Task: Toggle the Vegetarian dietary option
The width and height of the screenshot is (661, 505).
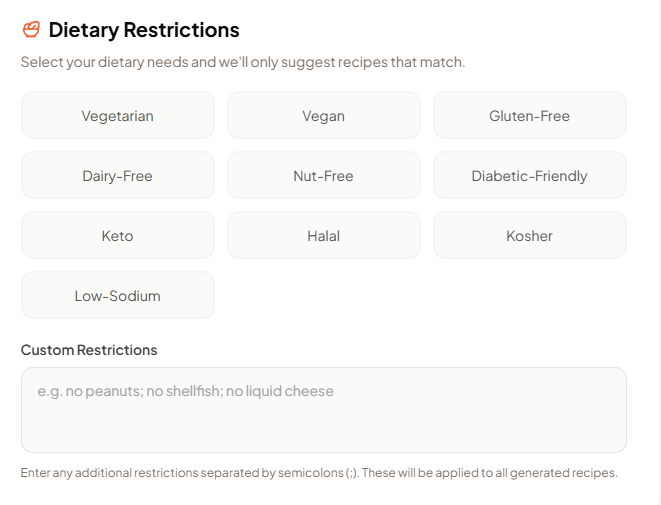Action: tap(118, 116)
